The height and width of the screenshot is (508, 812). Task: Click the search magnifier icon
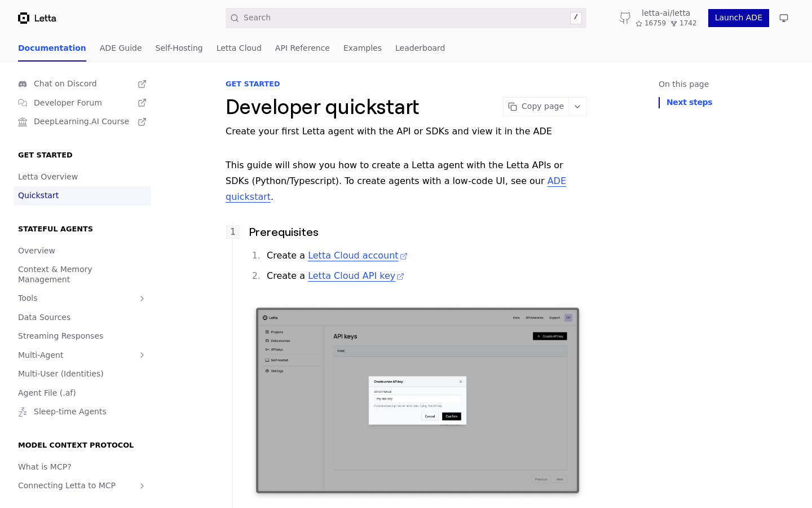pos(235,18)
